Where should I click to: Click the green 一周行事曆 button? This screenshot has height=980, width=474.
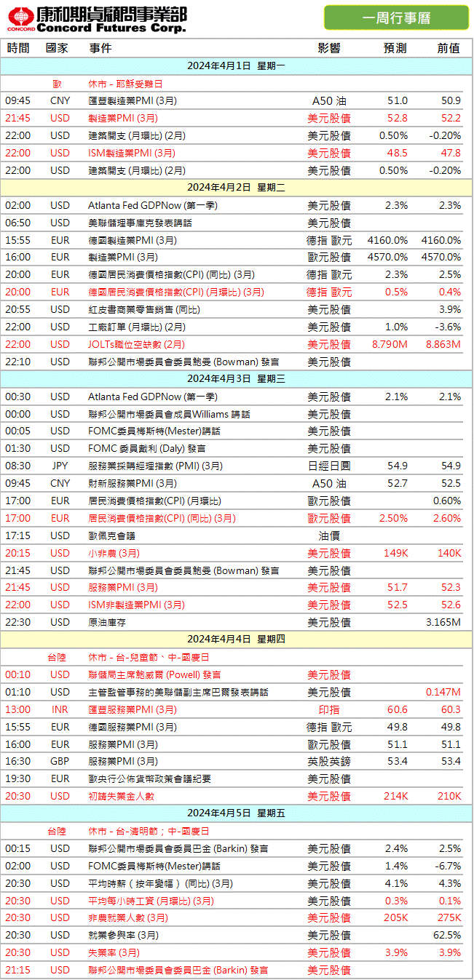pyautogui.click(x=395, y=17)
